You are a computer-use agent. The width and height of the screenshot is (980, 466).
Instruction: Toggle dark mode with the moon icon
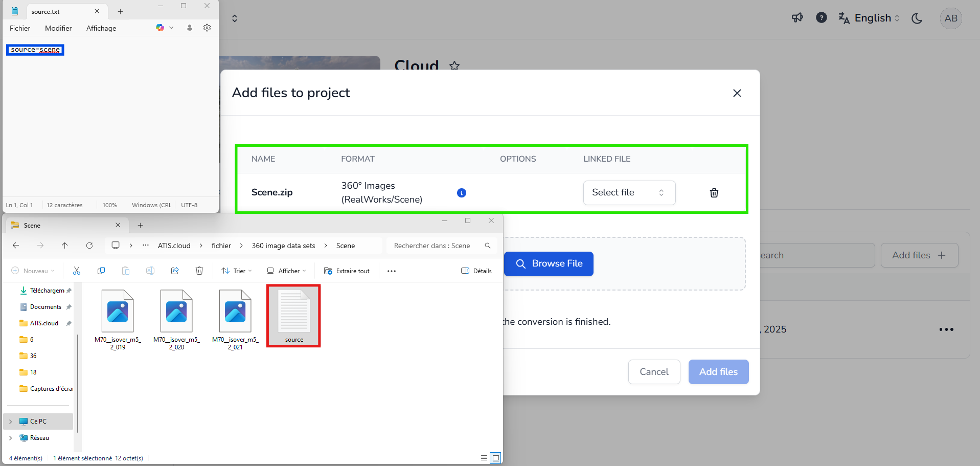[917, 18]
